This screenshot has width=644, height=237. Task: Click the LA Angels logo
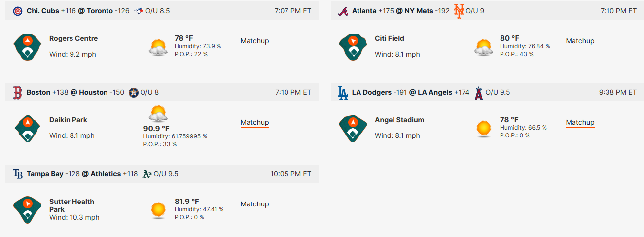tap(478, 92)
